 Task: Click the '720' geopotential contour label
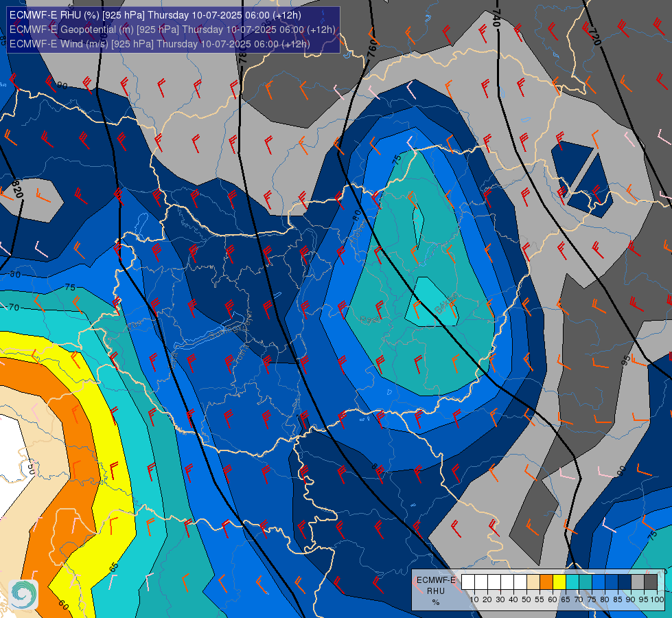coord(595,36)
